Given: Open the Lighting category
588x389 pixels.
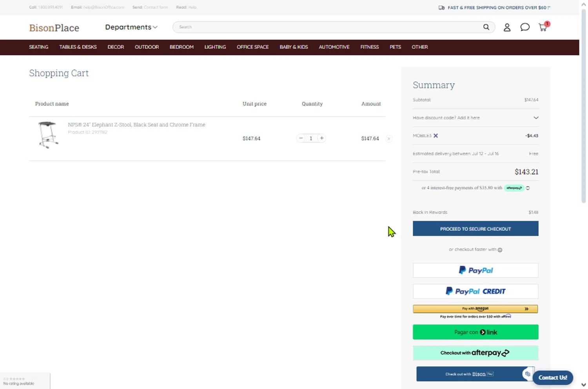Looking at the screenshot, I should 215,47.
